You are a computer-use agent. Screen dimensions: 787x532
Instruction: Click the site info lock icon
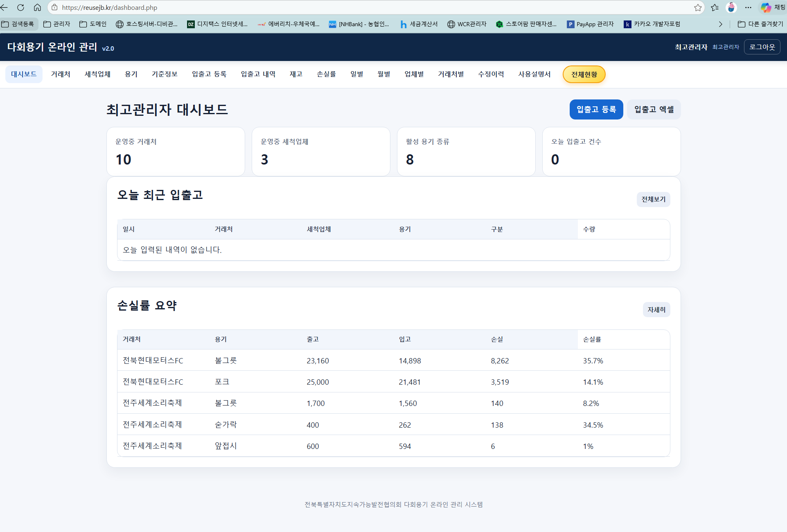pyautogui.click(x=54, y=7)
